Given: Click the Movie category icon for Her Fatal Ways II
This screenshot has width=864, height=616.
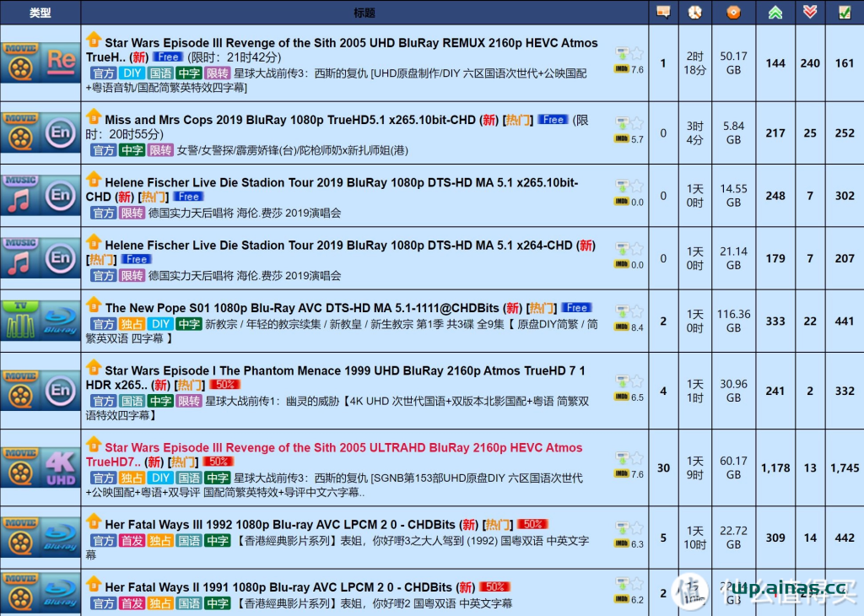Looking at the screenshot, I should click(x=20, y=595).
